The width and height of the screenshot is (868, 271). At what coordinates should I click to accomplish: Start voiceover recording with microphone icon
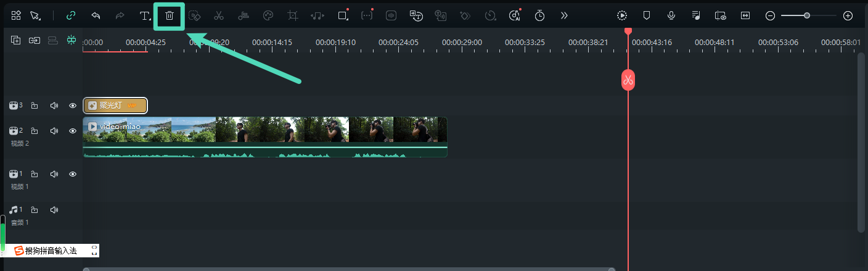pos(671,16)
